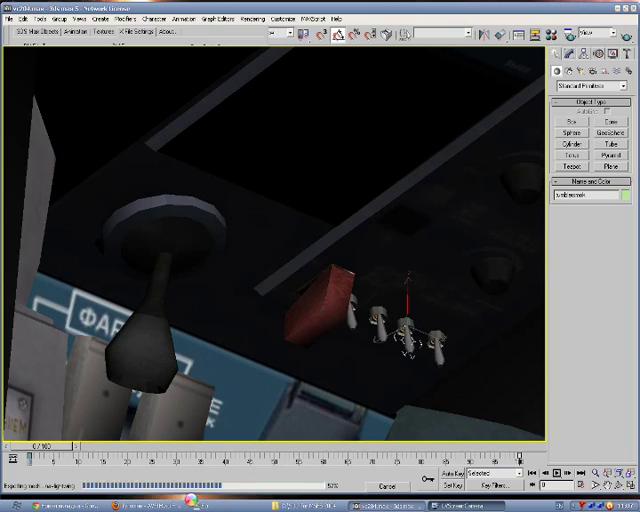This screenshot has height=512, width=640.
Task: Open the Create command panel tab
Action: click(x=556, y=53)
